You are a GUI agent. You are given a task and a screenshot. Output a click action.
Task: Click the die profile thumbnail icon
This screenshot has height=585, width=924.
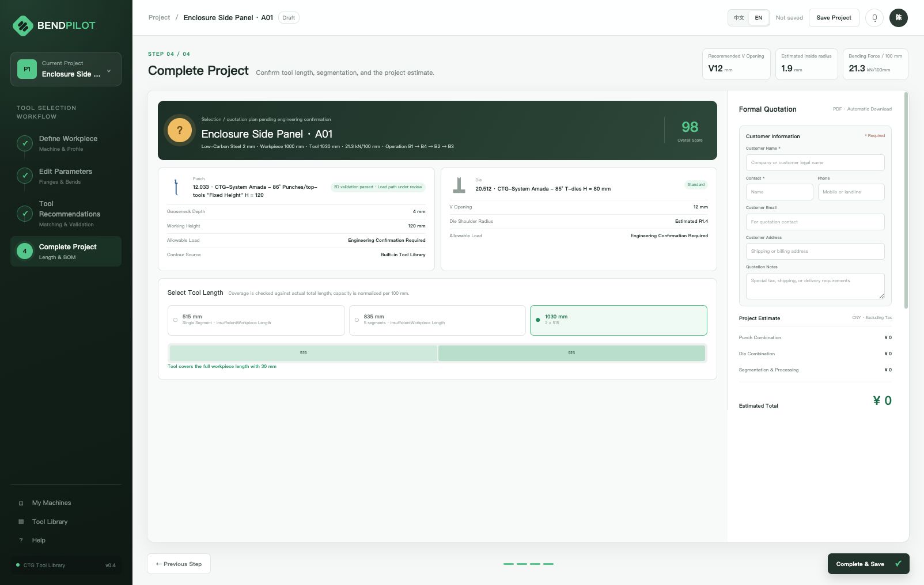click(459, 185)
